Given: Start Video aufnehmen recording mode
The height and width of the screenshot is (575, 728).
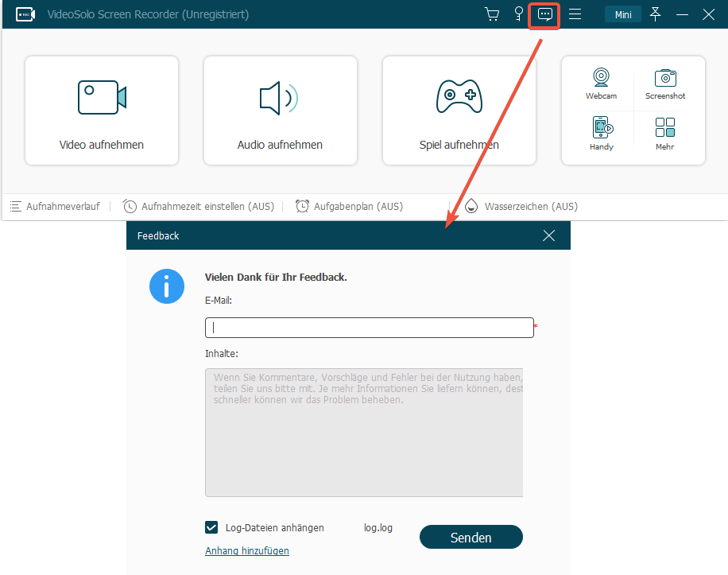Looking at the screenshot, I should pos(102,111).
